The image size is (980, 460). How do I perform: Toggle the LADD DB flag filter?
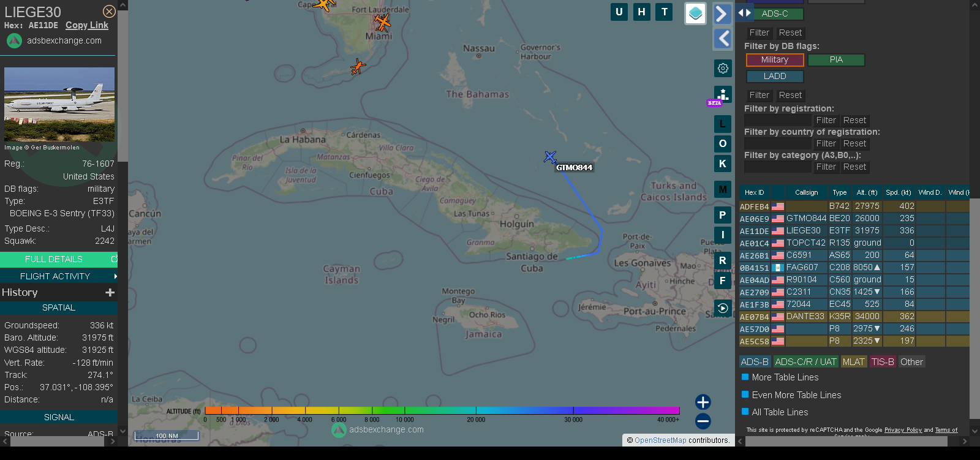point(775,76)
